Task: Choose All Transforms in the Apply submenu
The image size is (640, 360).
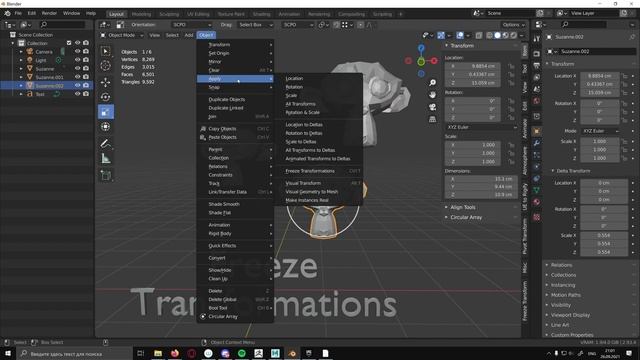Action: click(x=300, y=104)
